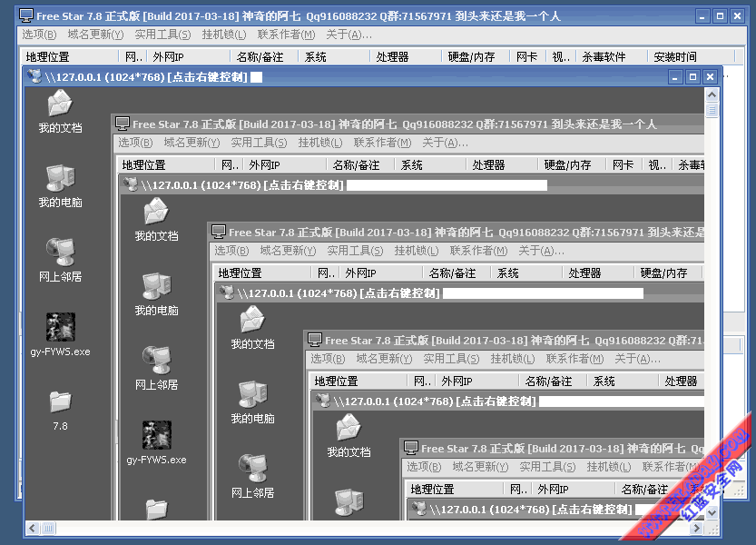
Task: Click the Free Star icon in the second-level title bar
Action: (123, 124)
